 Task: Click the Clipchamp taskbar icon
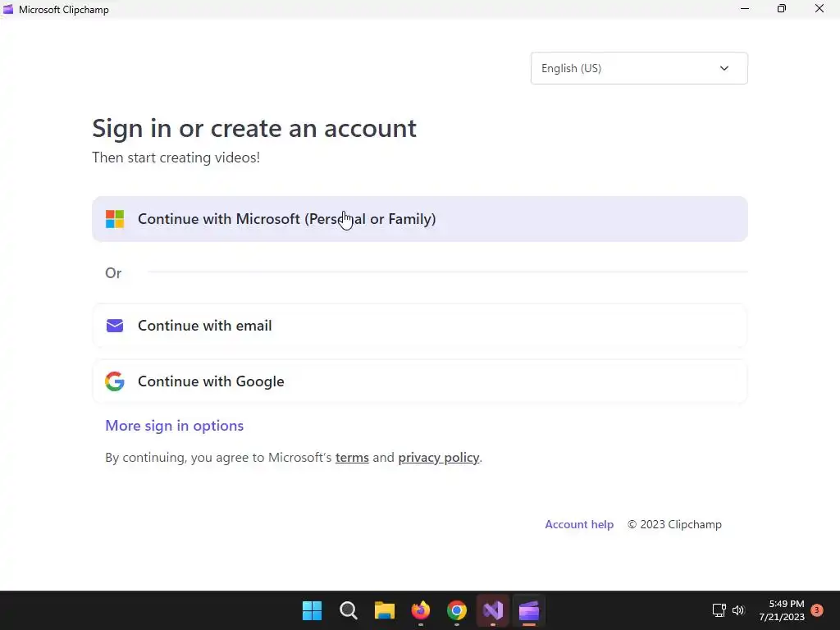coord(529,610)
